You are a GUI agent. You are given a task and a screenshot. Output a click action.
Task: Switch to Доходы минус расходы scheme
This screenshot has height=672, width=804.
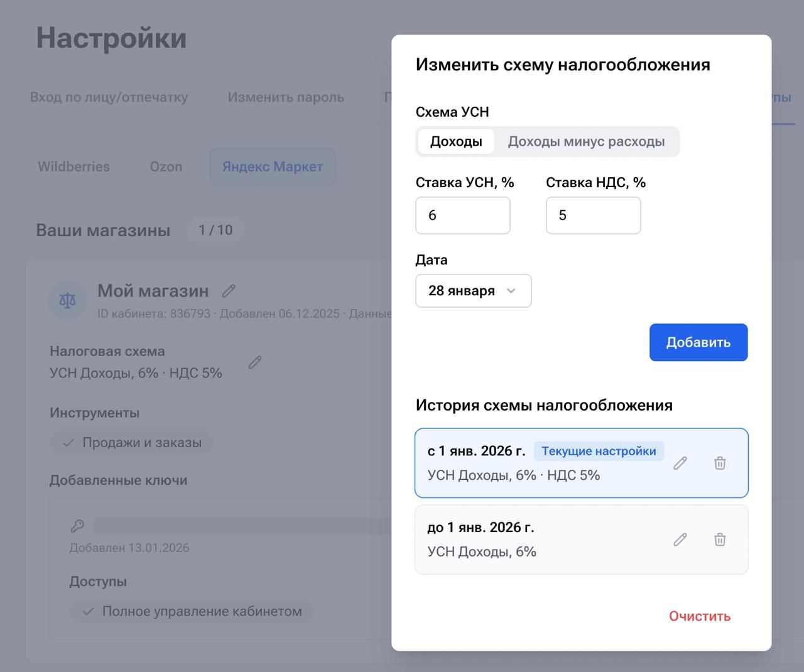(585, 142)
